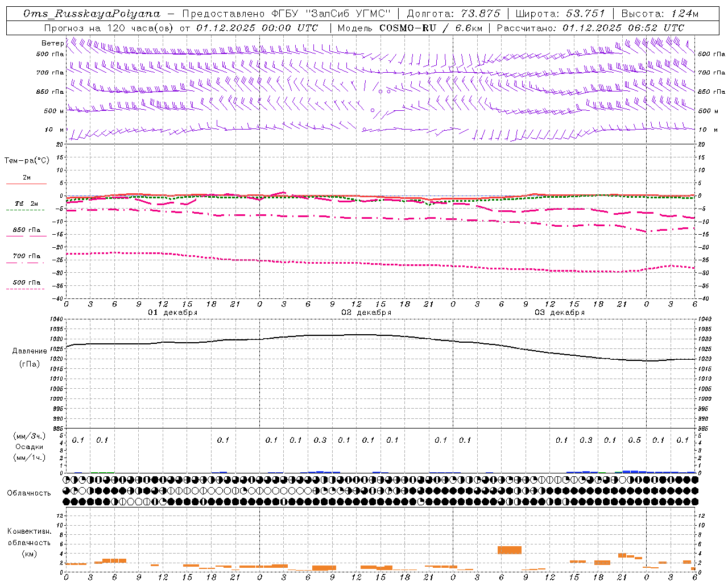This screenshot has height=582, width=728.
Task: Click the 'Рассчитано: 01.12.2025 06:52 UTC' timestamp
Action: pyautogui.click(x=591, y=28)
